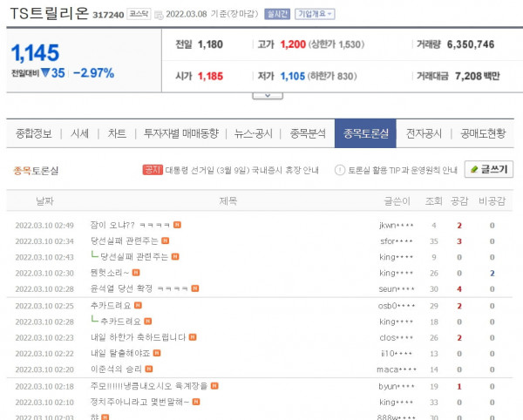Image resolution: width=523 pixels, height=420 pixels.
Task: Click the new icon beside '정치주아니라고 몇번말해~'
Action: click(x=196, y=402)
